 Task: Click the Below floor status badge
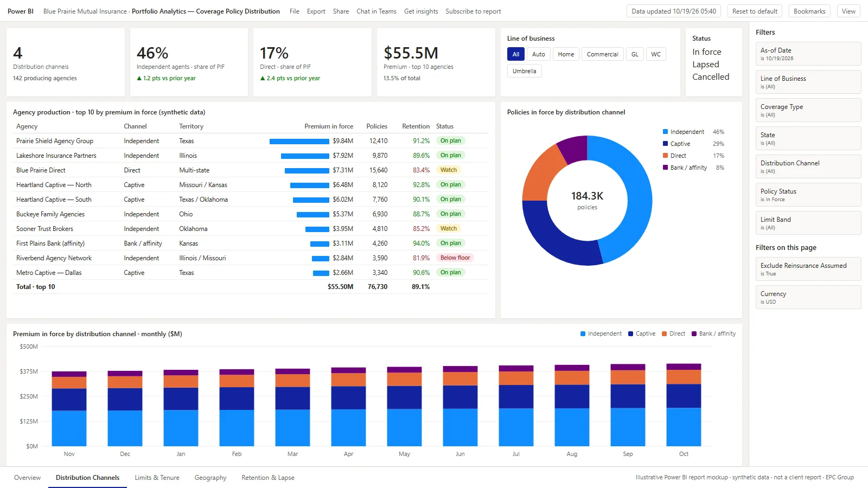[455, 258]
